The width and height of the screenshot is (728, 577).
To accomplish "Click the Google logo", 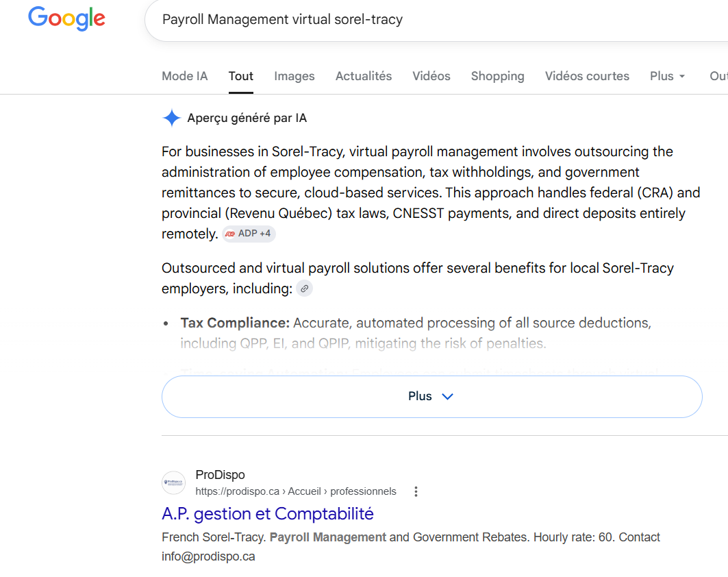I will 67,19.
